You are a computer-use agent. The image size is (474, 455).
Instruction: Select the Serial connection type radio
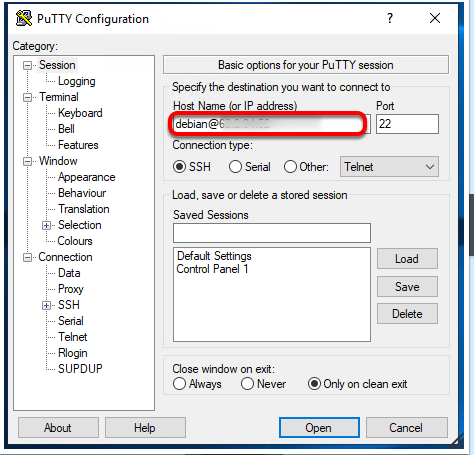click(235, 166)
